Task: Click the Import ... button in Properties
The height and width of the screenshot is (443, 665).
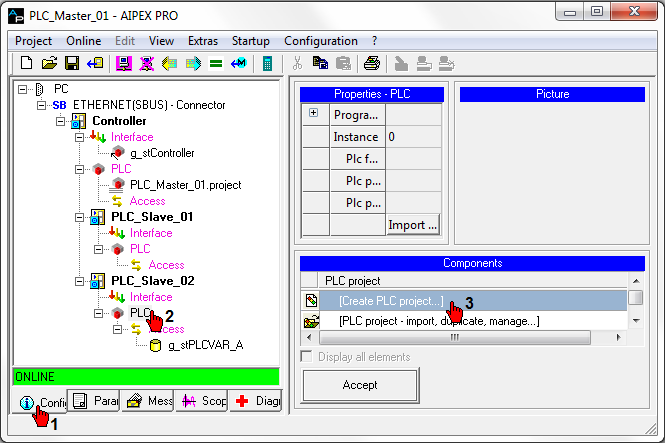Action: pyautogui.click(x=413, y=225)
